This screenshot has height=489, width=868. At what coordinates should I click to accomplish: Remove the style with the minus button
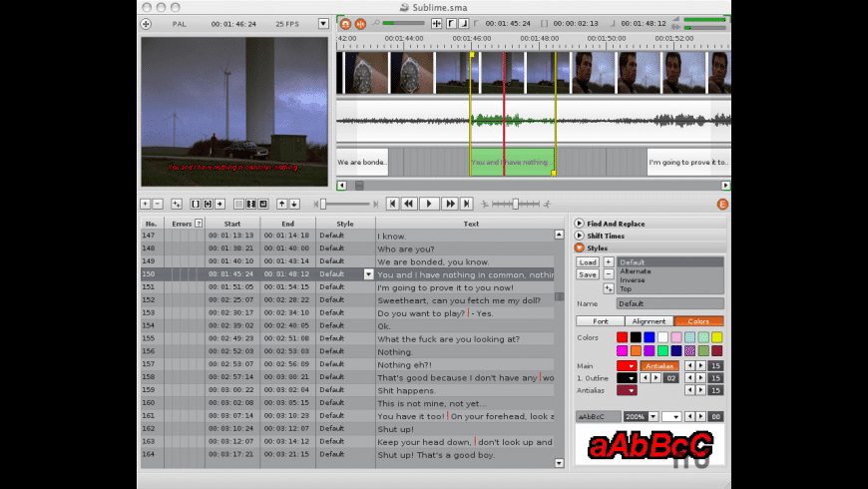(x=608, y=274)
